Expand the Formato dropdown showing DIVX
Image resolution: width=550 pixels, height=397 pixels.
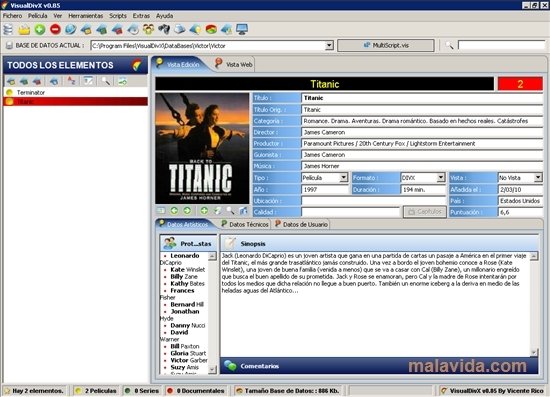point(441,178)
